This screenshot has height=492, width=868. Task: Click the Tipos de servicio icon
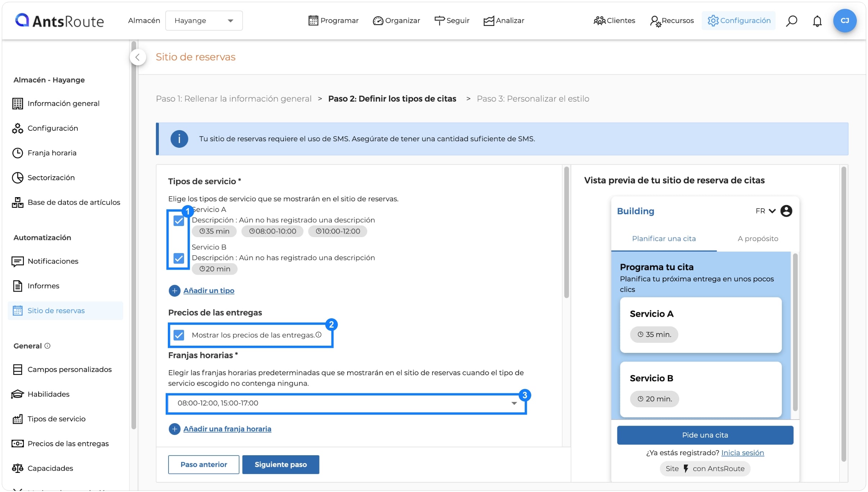coord(17,419)
